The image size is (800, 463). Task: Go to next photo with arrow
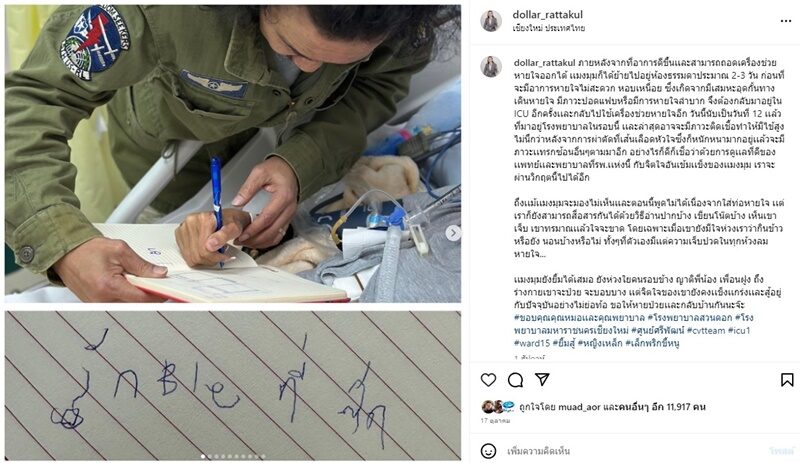(x=453, y=233)
